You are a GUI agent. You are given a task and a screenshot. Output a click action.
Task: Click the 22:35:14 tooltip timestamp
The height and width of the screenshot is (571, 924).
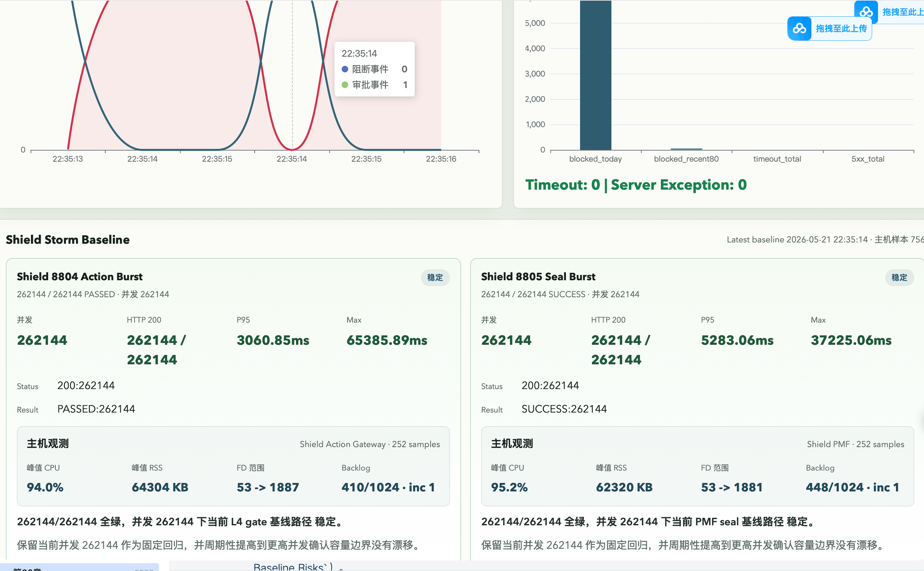(x=359, y=53)
